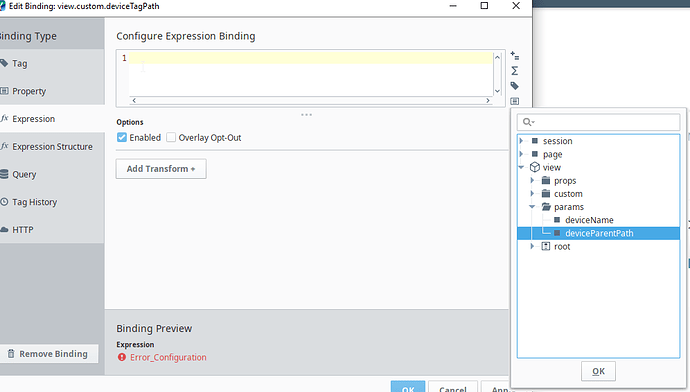Click the open params folder icon
The image size is (690, 392).
coord(546,207)
